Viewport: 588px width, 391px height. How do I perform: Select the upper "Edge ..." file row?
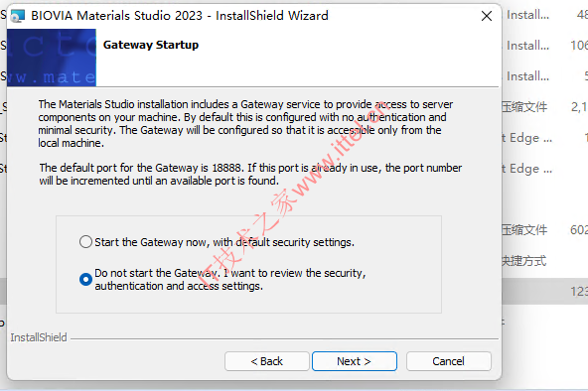pyautogui.click(x=545, y=138)
